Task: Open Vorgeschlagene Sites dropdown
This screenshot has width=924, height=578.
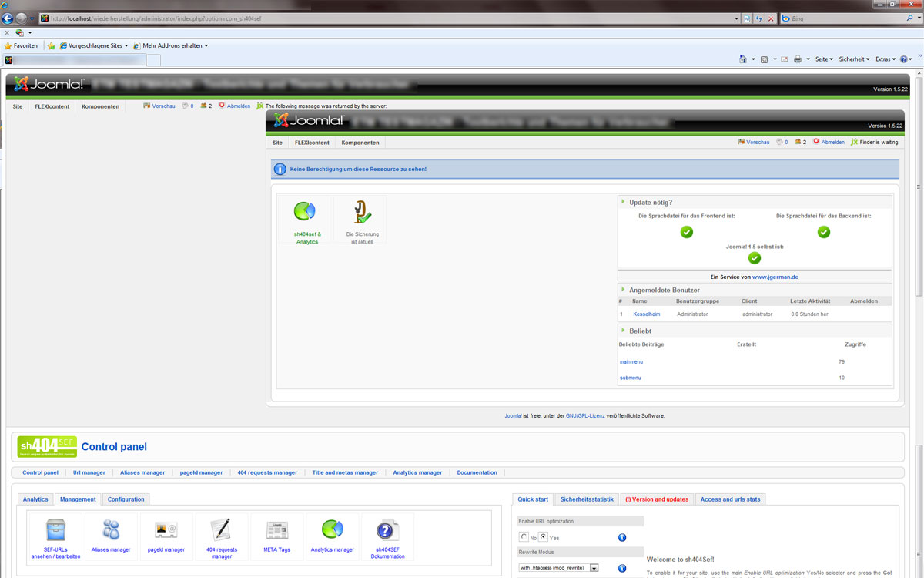Action: (x=94, y=45)
